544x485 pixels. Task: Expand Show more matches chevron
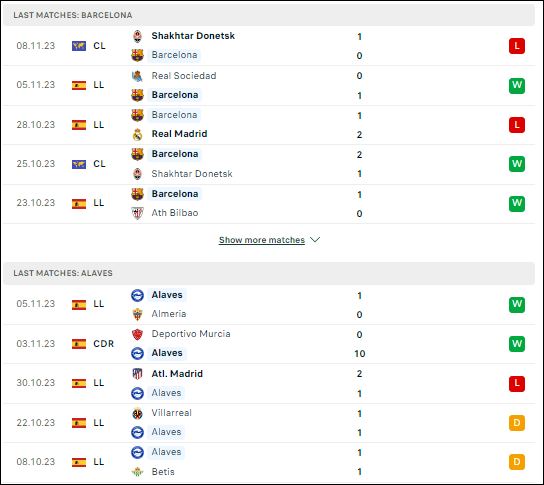315,240
